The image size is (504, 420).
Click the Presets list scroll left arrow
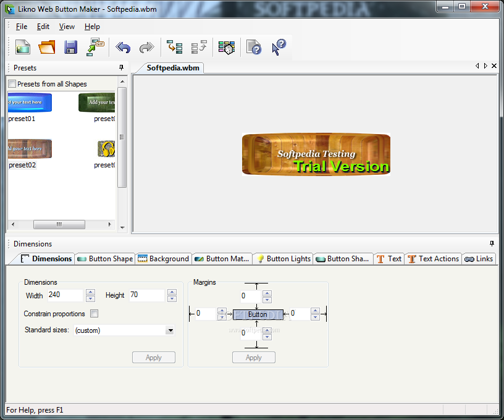(13, 224)
